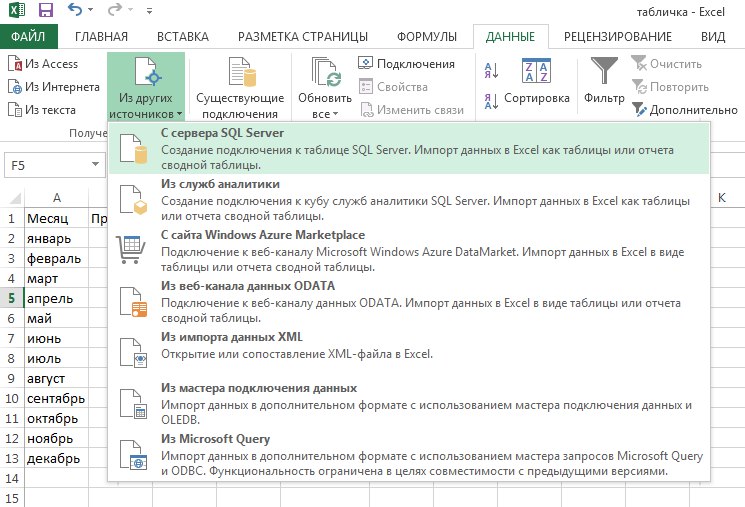Select row 1 header

coord(12,218)
